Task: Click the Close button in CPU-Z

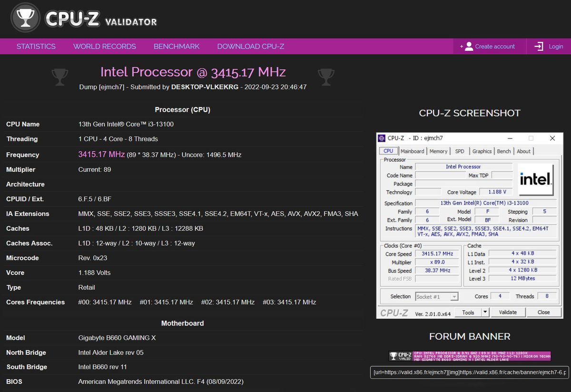Action: [544, 312]
